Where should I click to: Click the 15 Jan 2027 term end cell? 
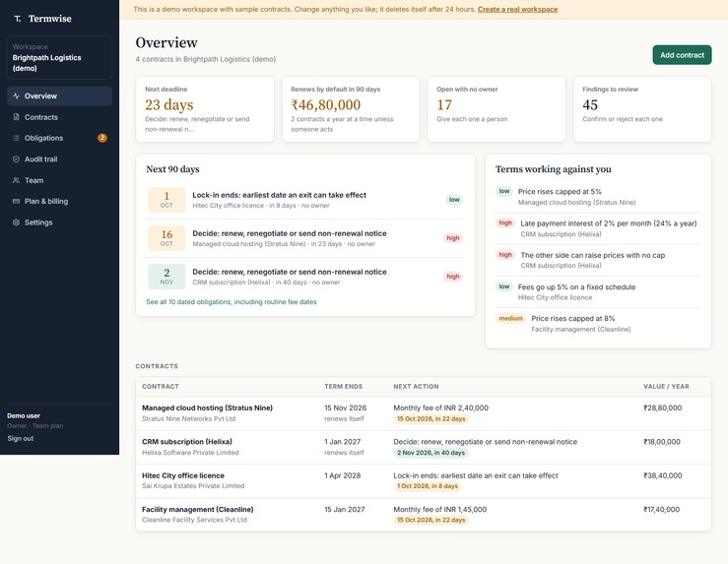pos(345,510)
